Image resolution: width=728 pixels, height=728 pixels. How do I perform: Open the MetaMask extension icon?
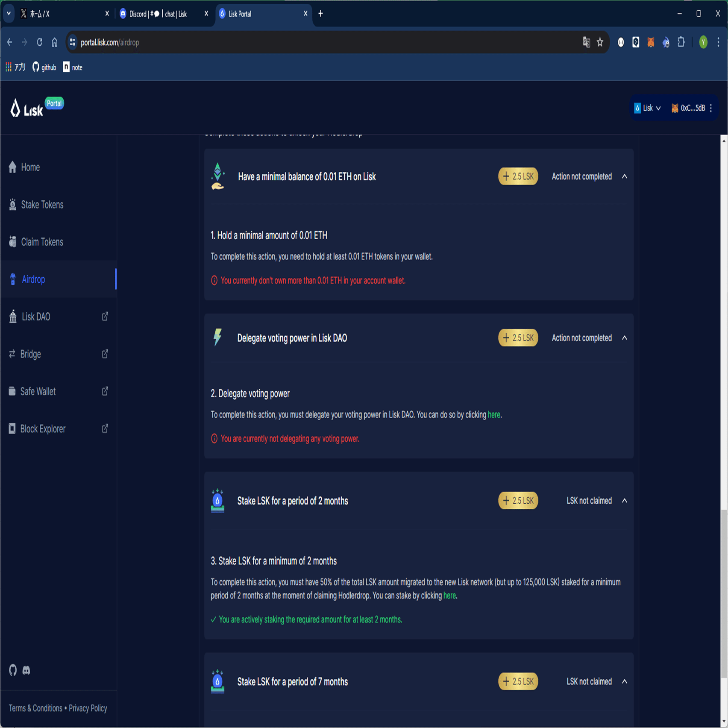click(651, 42)
